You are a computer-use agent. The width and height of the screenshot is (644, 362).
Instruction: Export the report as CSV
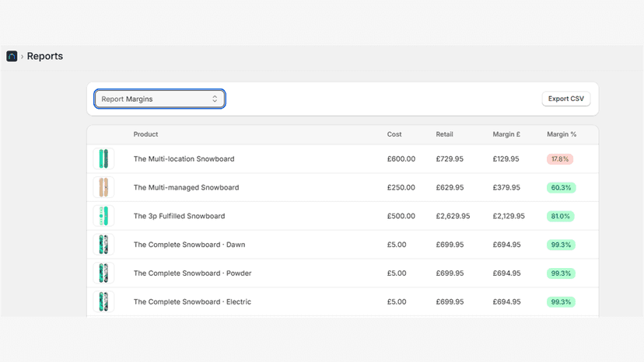click(x=566, y=99)
